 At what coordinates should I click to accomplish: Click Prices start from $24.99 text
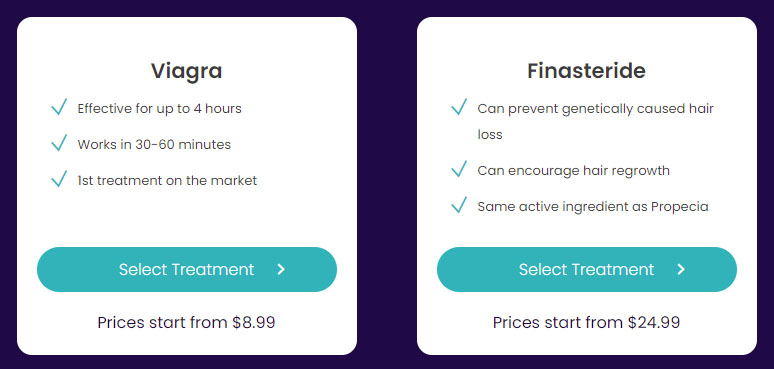pos(586,323)
